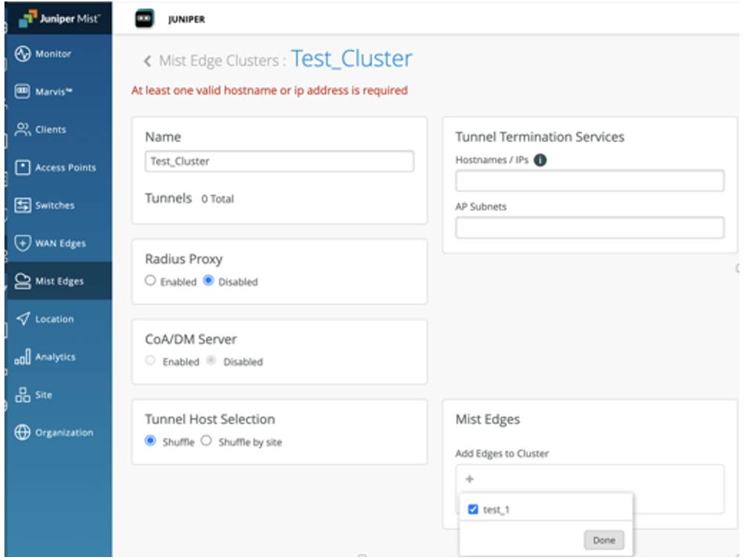The width and height of the screenshot is (750, 560).
Task: Open the Analytics bar chart icon
Action: pos(22,357)
